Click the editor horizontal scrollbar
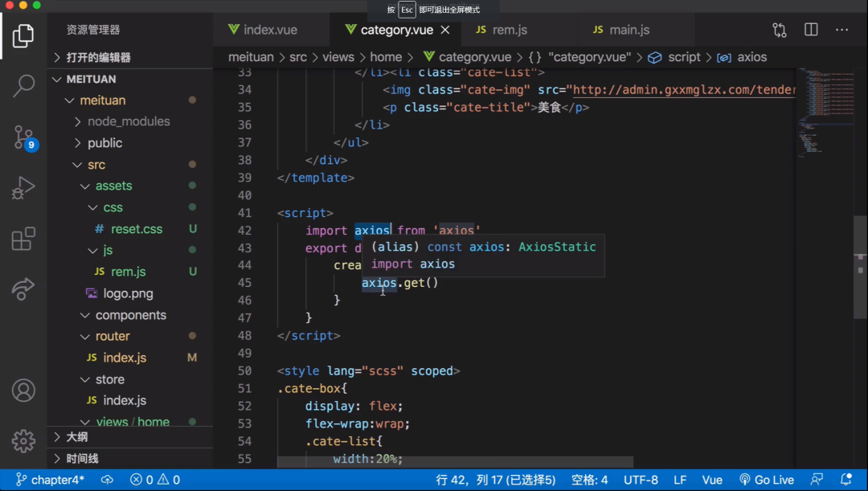The image size is (868, 491). tap(455, 462)
